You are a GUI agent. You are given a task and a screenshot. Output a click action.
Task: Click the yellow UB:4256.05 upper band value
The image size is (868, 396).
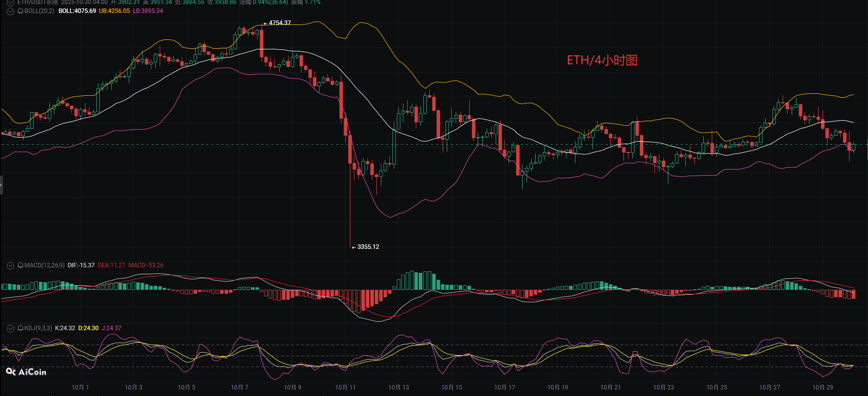pyautogui.click(x=114, y=11)
